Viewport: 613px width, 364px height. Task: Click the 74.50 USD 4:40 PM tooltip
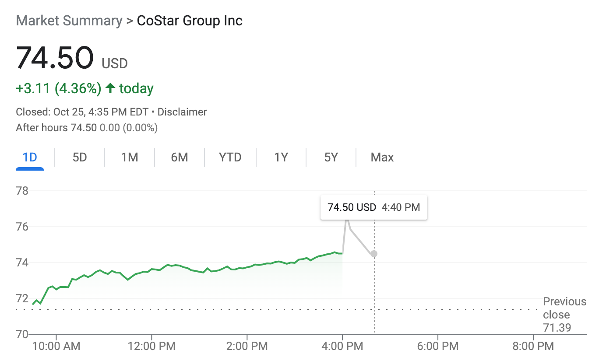pyautogui.click(x=374, y=207)
